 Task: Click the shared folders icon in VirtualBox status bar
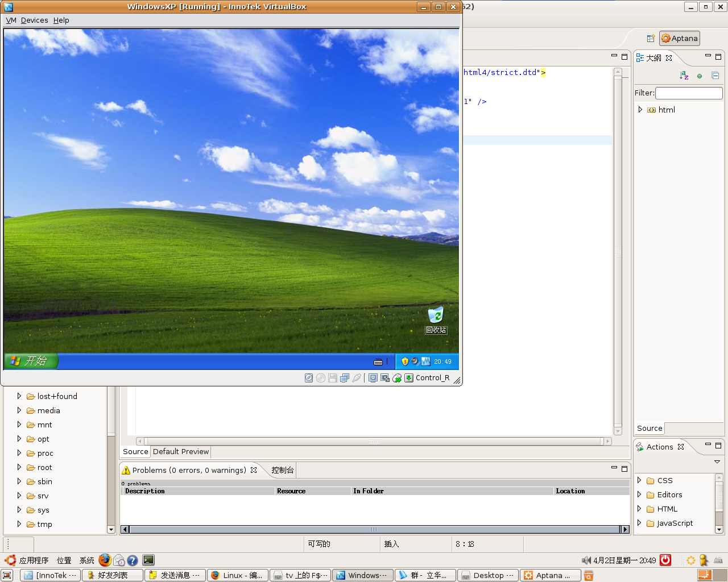tap(345, 378)
